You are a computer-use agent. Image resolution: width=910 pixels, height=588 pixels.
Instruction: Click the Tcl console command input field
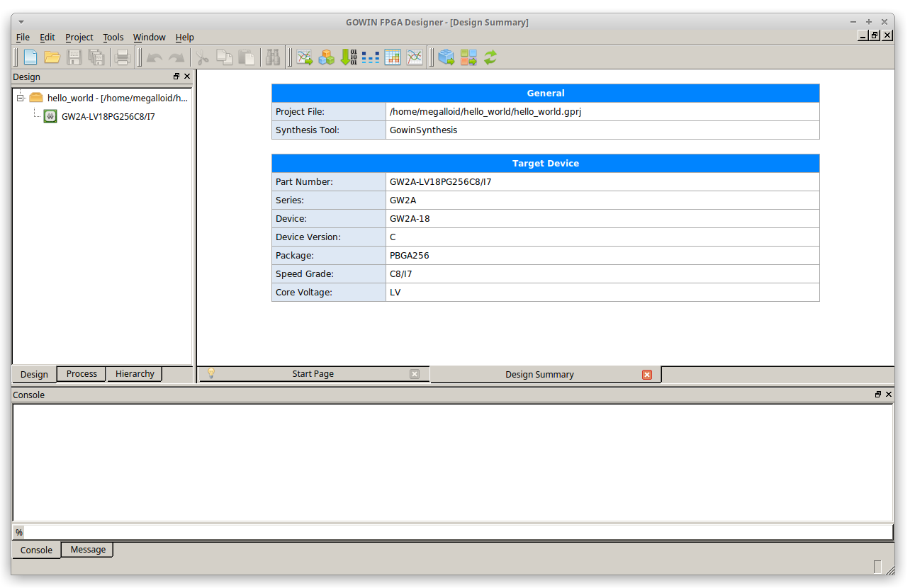click(459, 532)
